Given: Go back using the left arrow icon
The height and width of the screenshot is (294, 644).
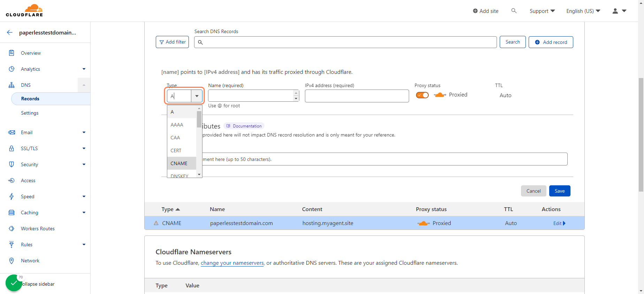Looking at the screenshot, I should click(x=10, y=32).
